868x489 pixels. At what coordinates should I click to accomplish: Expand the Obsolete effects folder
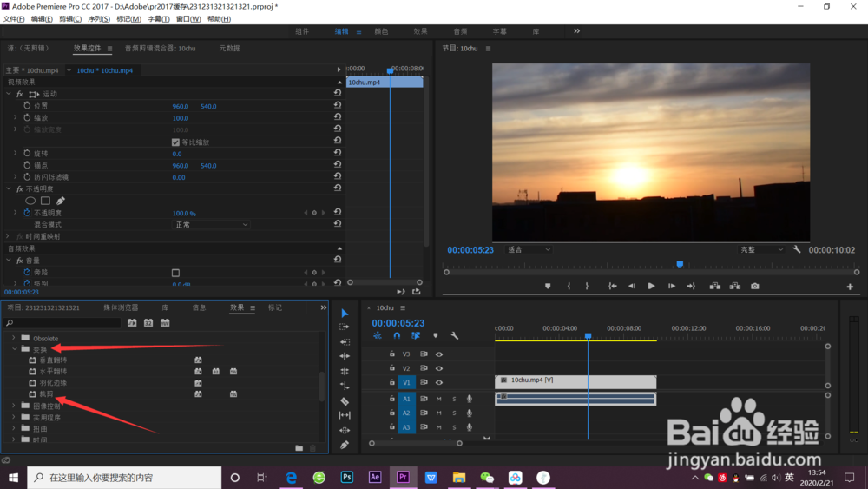tap(14, 338)
